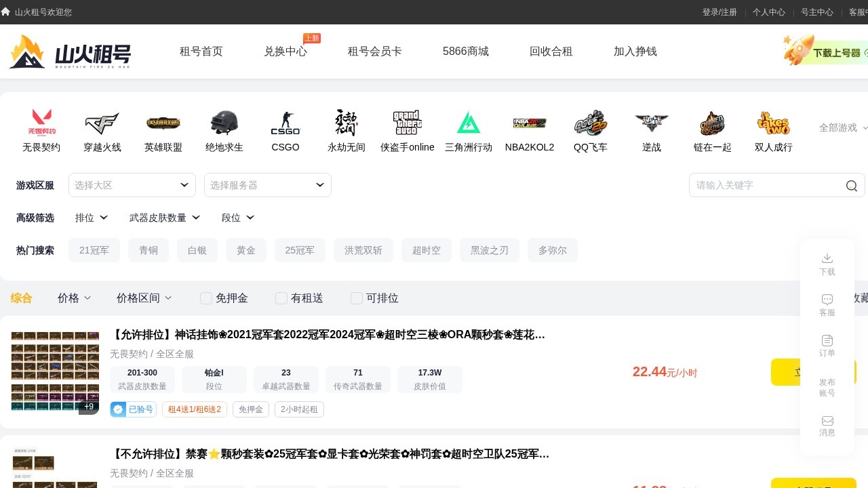Click the 登录/注册 link
This screenshot has height=488, width=868.
[x=719, y=12]
